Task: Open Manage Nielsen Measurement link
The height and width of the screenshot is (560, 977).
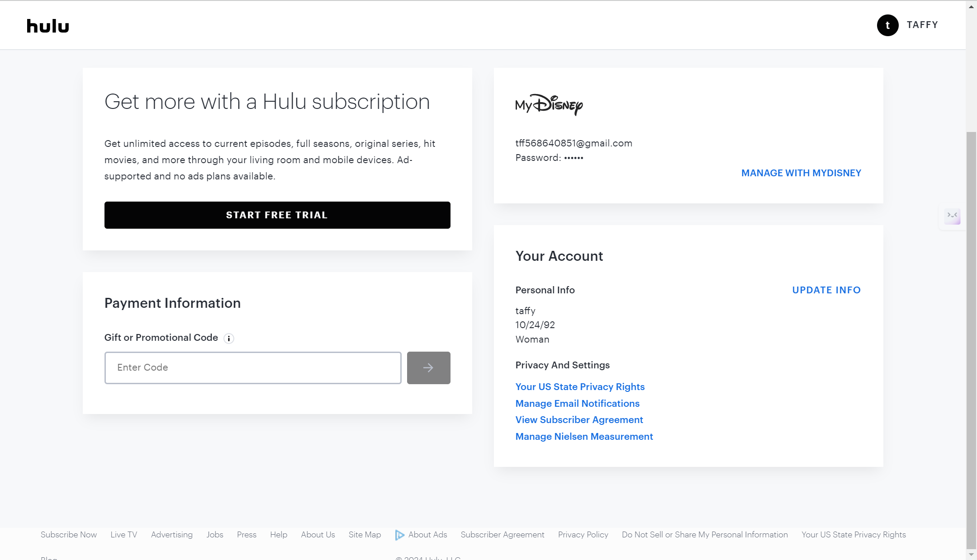Action: click(584, 437)
